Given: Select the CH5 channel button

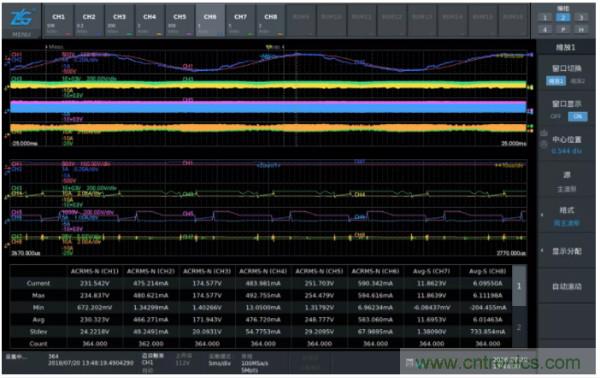Looking at the screenshot, I should click(x=179, y=21).
